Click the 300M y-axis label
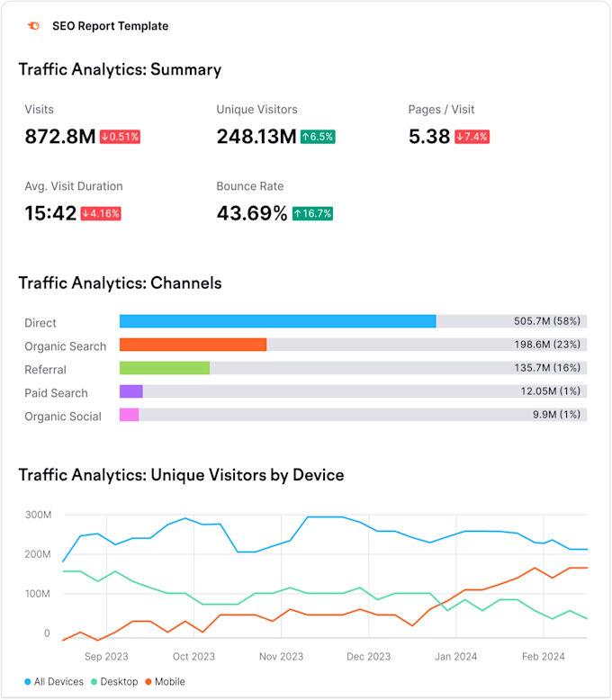 coord(39,515)
